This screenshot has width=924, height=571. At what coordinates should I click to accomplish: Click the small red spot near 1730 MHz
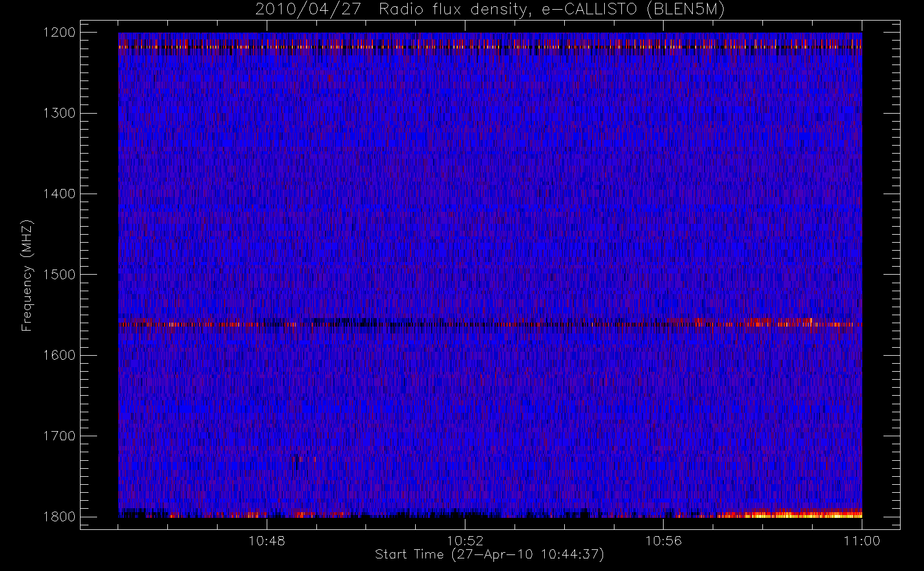coord(301,459)
